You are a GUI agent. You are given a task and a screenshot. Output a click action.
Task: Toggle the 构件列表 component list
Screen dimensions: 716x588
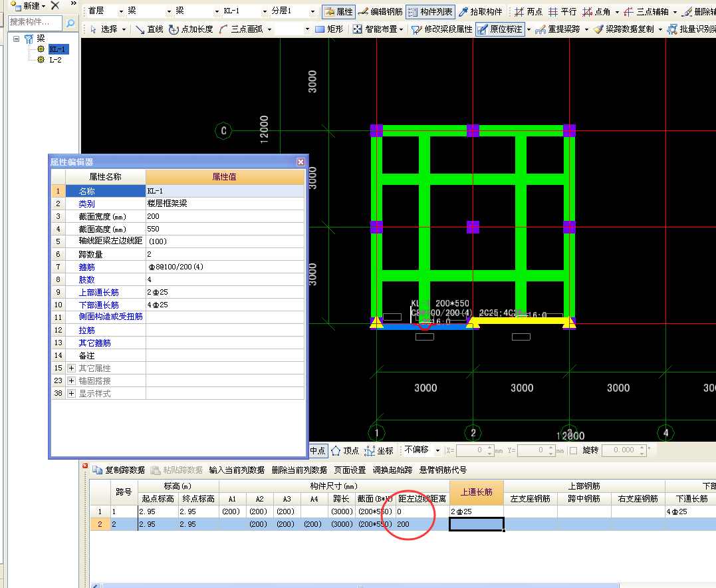click(x=430, y=11)
